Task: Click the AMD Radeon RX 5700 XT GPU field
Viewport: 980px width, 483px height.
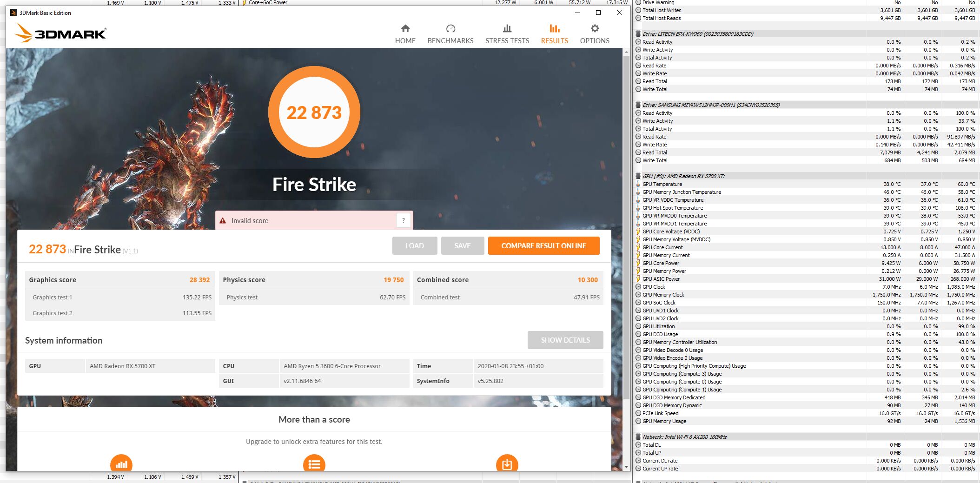Action: 150,366
